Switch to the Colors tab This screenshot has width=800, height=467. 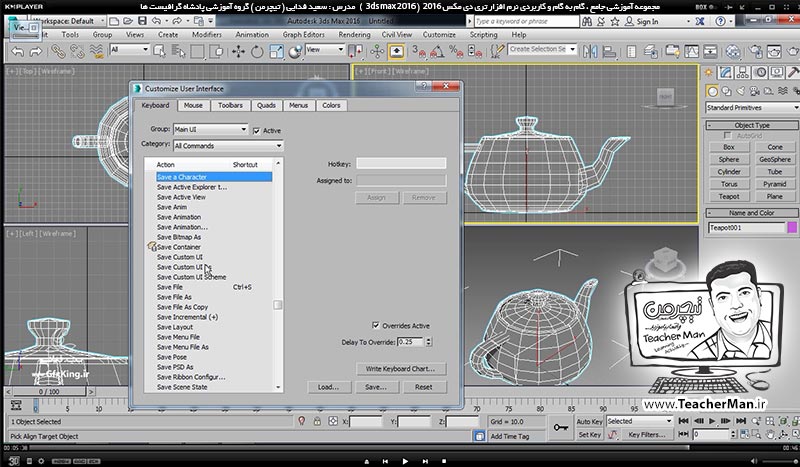331,105
